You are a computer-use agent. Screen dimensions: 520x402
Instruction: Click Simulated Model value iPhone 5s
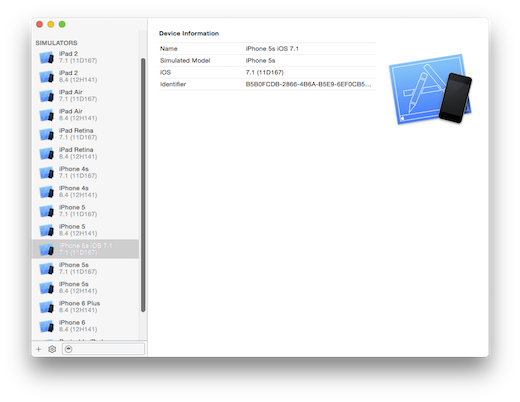(x=260, y=61)
